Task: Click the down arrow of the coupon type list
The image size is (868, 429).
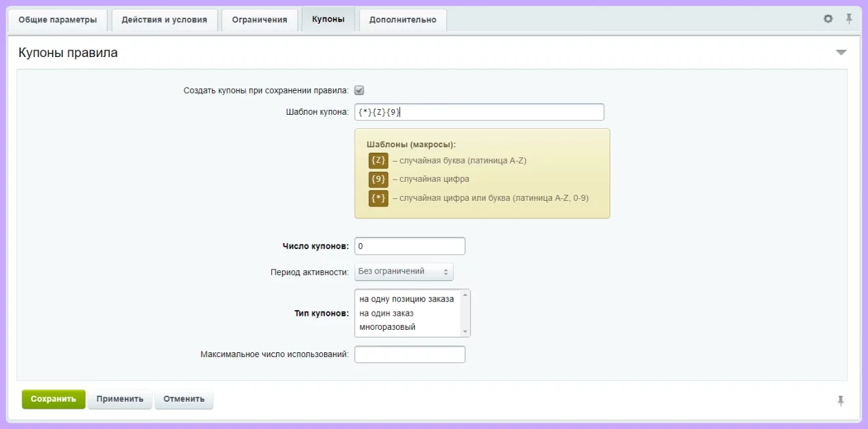Action: coord(465,331)
